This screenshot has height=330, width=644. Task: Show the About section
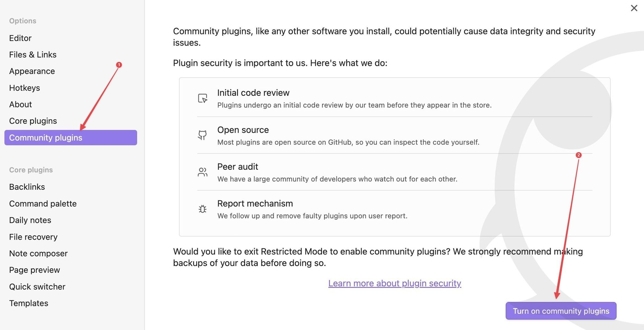[21, 105]
